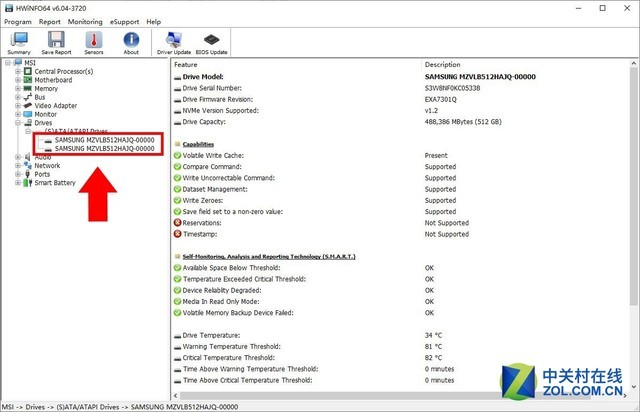Select second SAMSUNG MZVLB512HAJQ-00000 drive entry
The image size is (640, 412).
[x=104, y=149]
